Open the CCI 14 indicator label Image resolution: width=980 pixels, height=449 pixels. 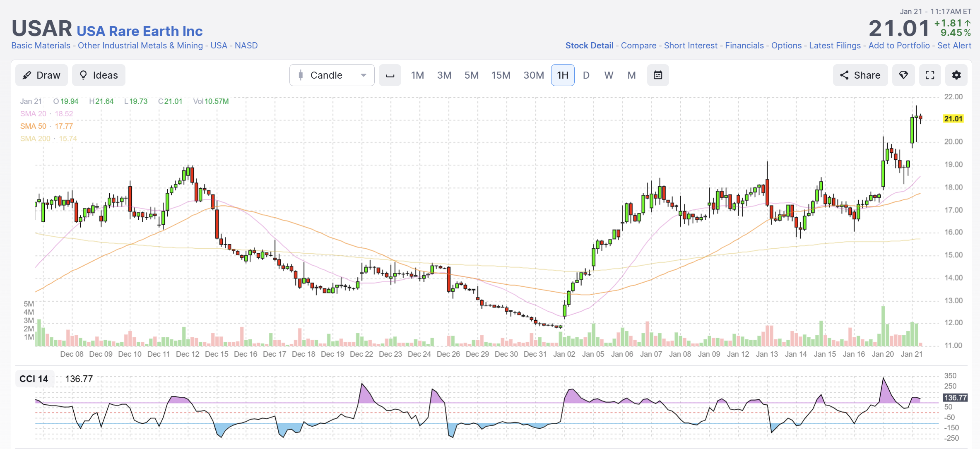pos(34,379)
